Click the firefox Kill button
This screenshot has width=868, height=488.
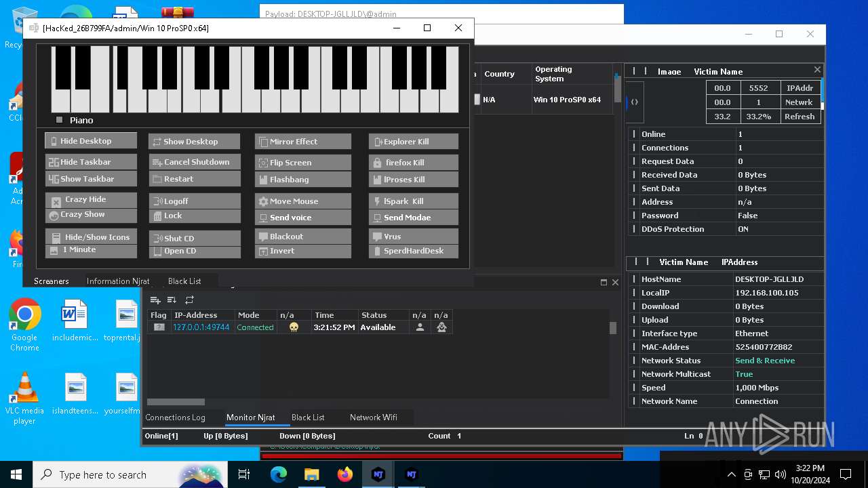[x=414, y=163]
